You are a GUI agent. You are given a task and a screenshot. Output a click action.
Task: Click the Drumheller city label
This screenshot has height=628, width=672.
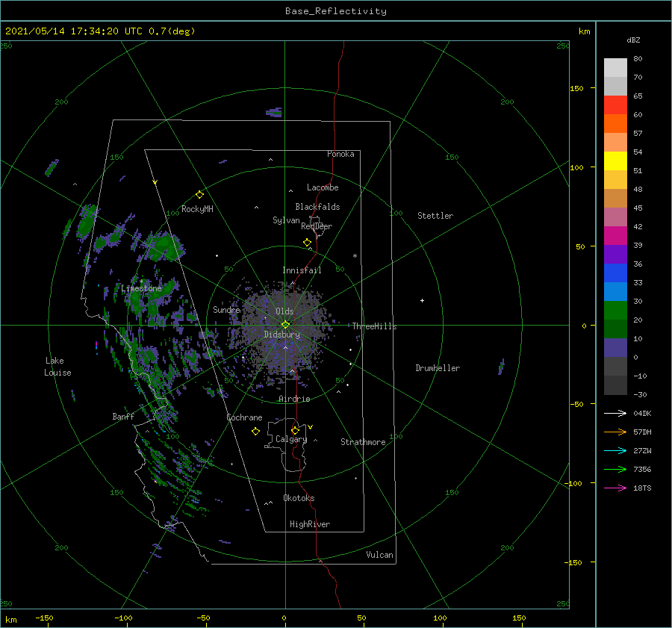coord(438,368)
